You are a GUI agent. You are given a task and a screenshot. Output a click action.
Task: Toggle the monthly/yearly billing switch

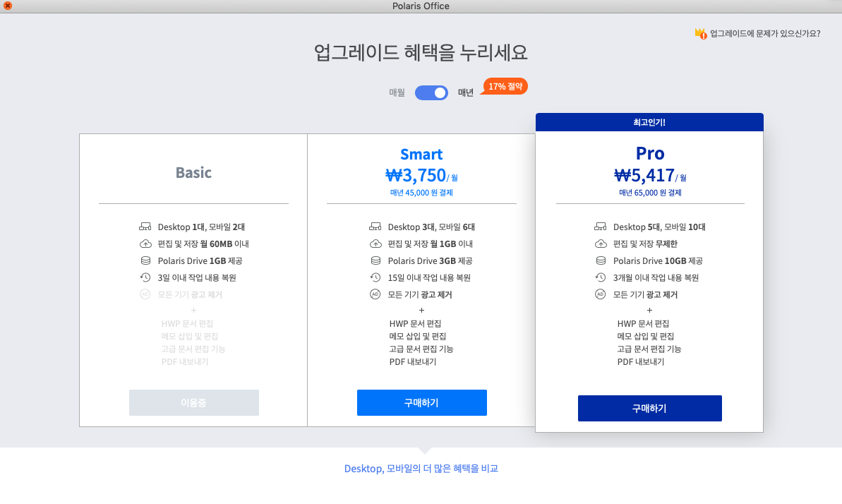[431, 92]
